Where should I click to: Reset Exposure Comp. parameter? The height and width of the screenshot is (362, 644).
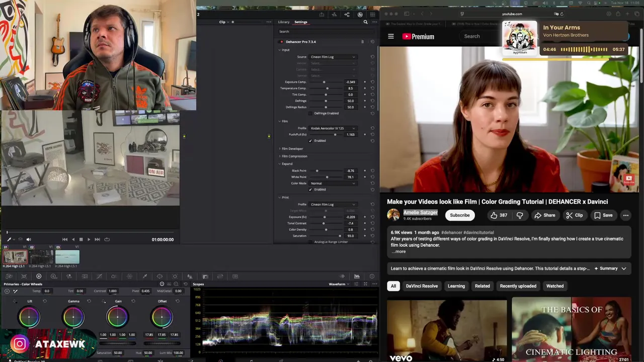(x=372, y=82)
